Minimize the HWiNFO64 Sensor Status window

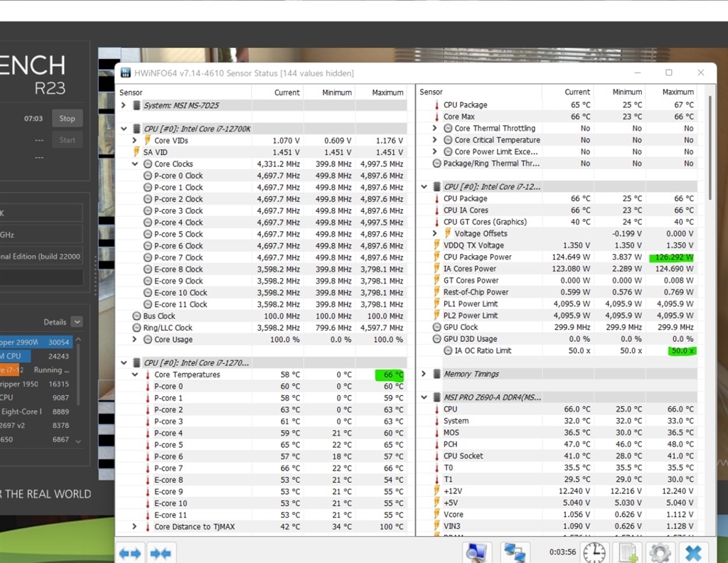638,73
